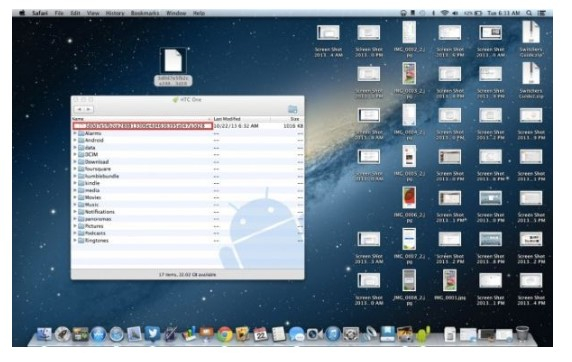Select the Notifications folder row
Viewport: 572px width, 362px height.
click(188, 212)
